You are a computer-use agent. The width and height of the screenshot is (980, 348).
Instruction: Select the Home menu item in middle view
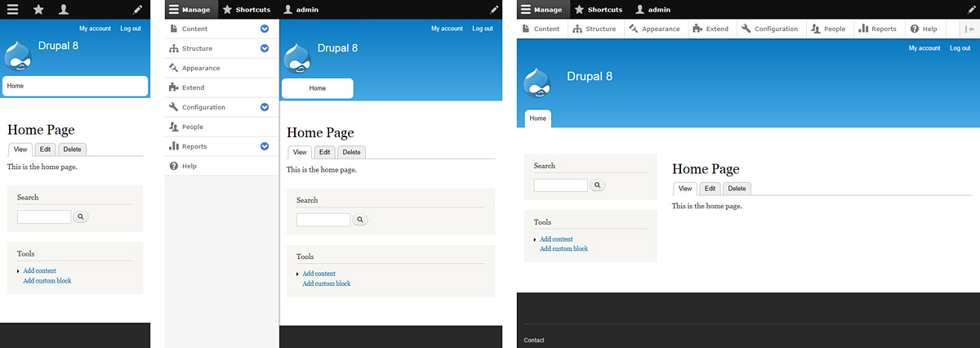[x=318, y=88]
